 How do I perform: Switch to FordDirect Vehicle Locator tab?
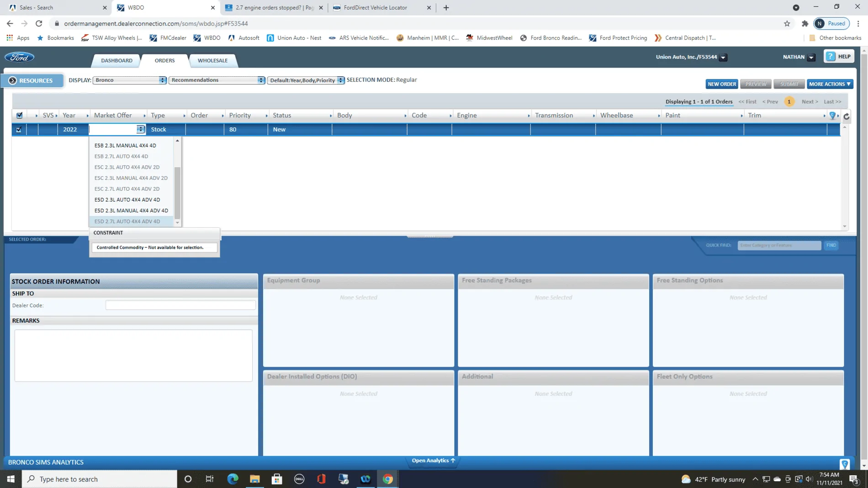click(375, 8)
